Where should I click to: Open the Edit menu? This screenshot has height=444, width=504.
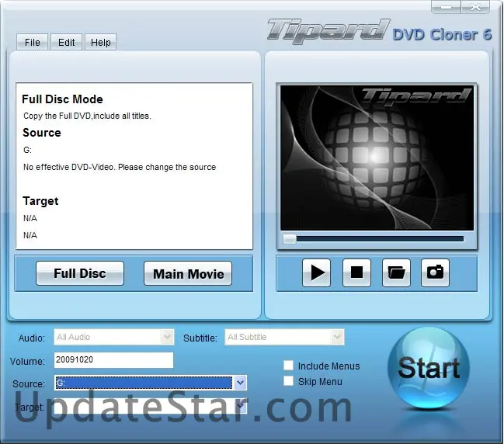pyautogui.click(x=67, y=42)
